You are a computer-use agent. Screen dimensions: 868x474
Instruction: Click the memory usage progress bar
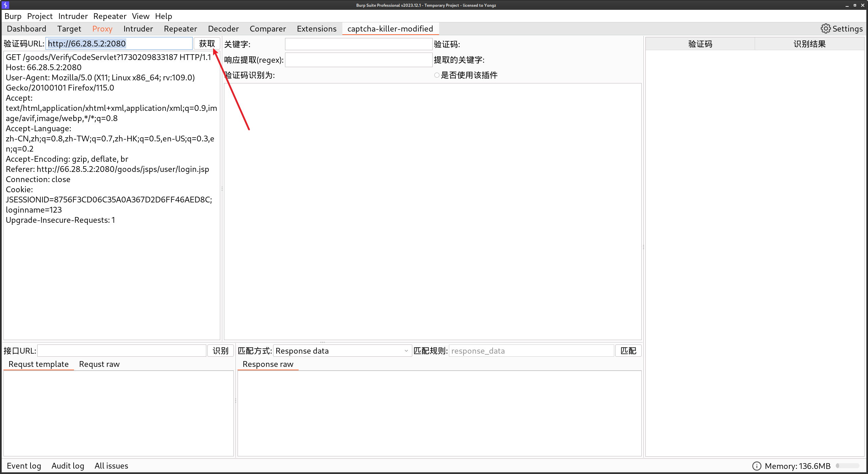point(847,466)
